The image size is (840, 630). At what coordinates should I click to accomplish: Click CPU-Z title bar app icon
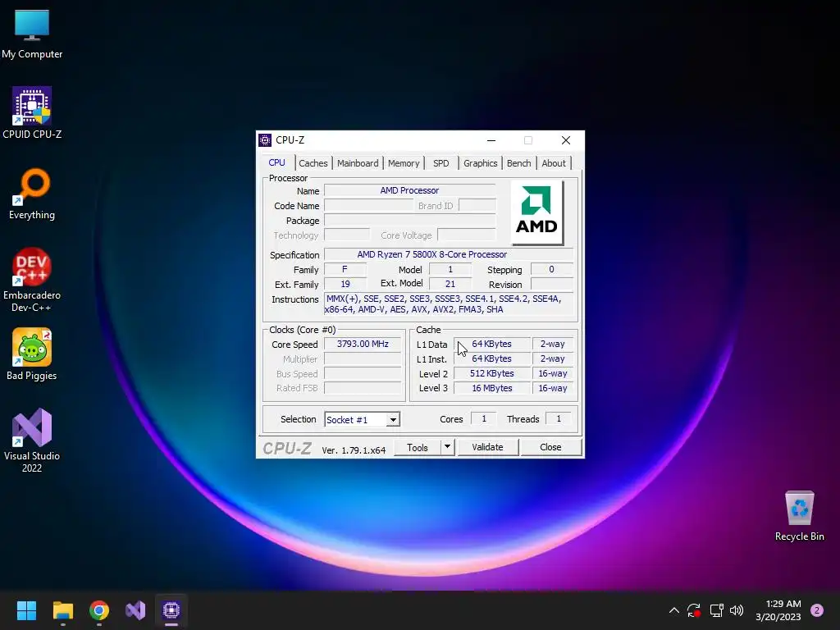[265, 140]
